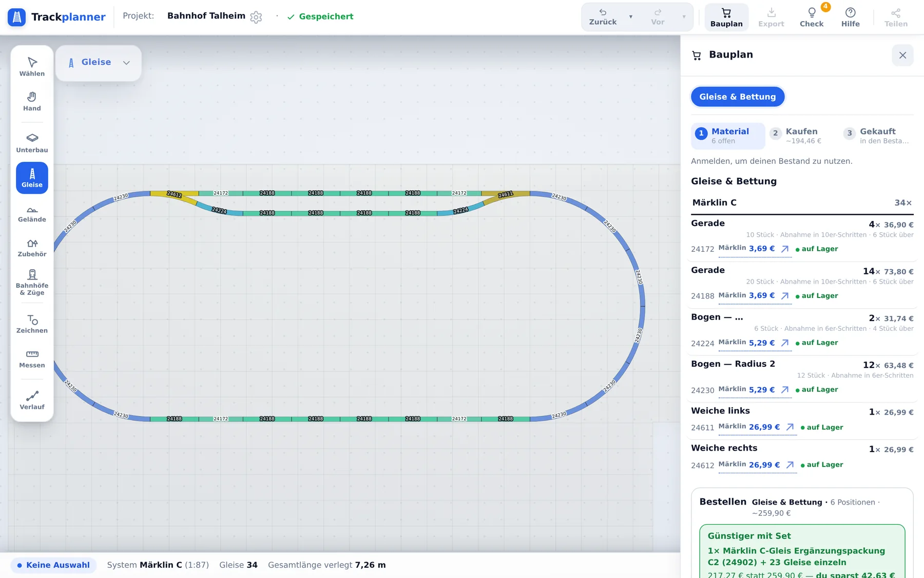Select yellow turnout 24611 on the track
This screenshot has width=924, height=578.
pyautogui.click(x=506, y=196)
